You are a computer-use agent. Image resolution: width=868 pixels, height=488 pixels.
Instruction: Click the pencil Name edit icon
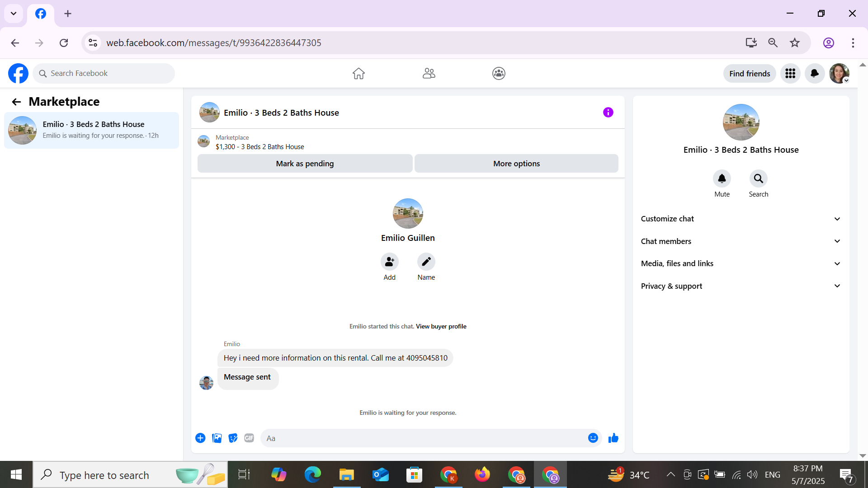(426, 262)
